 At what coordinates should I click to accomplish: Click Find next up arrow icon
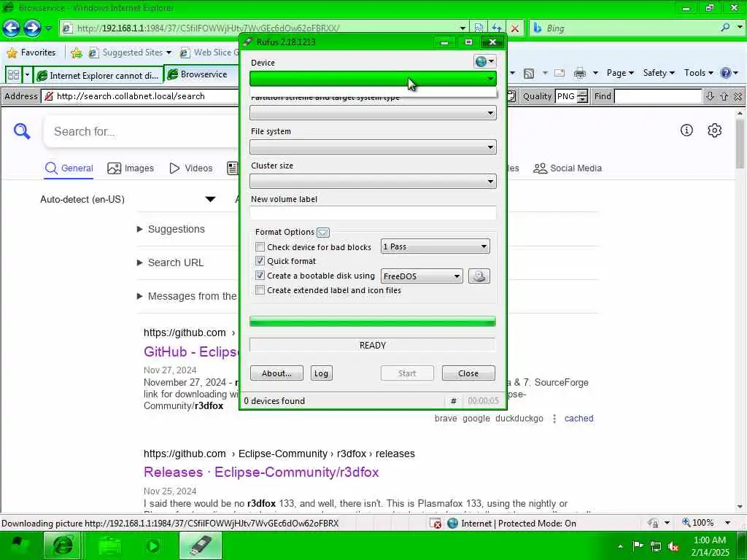click(x=724, y=96)
